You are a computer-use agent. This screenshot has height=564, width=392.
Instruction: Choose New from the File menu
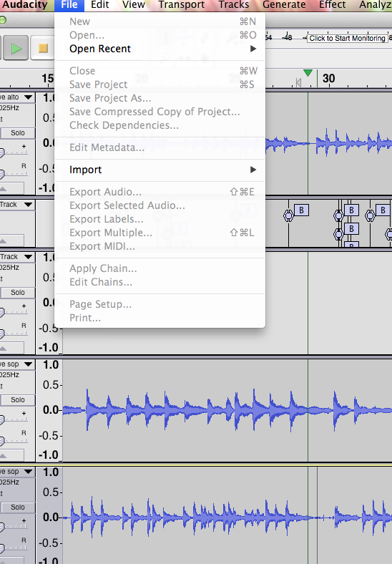(160, 21)
